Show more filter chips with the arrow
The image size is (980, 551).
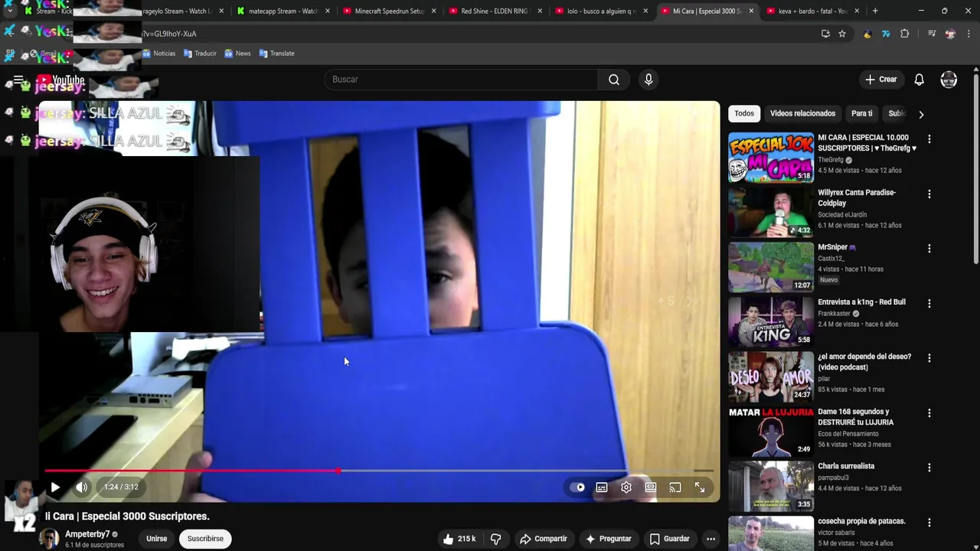(921, 114)
